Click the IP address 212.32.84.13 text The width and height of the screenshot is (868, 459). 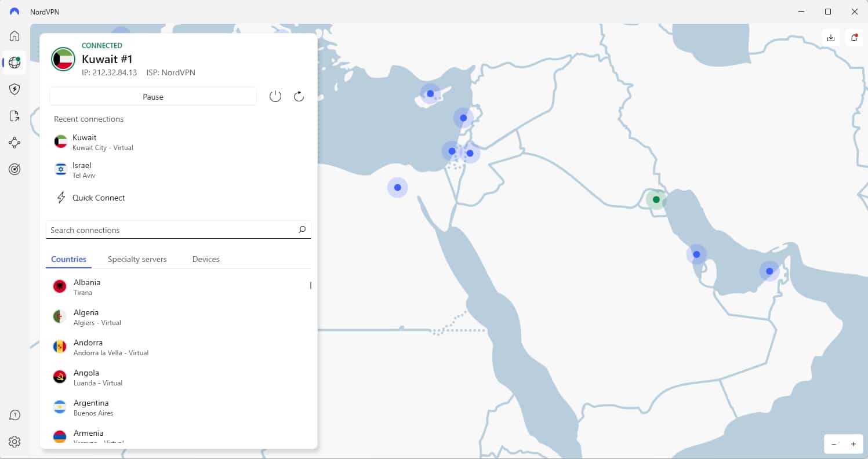point(109,72)
